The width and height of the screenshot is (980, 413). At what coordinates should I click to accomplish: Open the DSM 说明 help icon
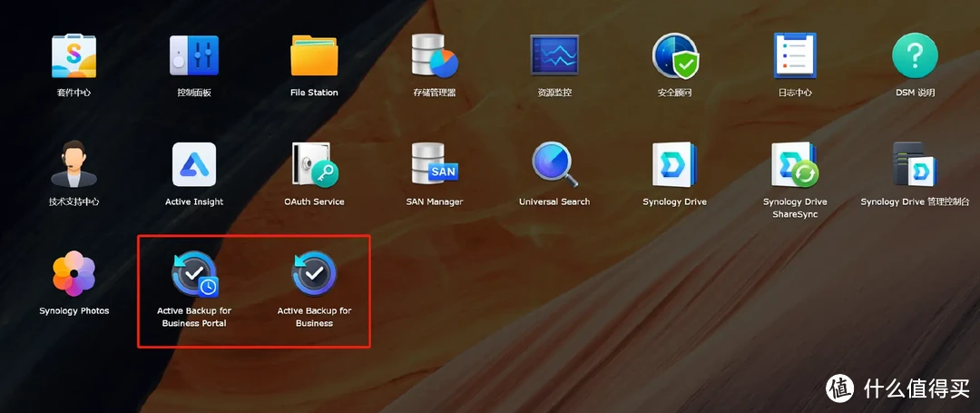915,56
